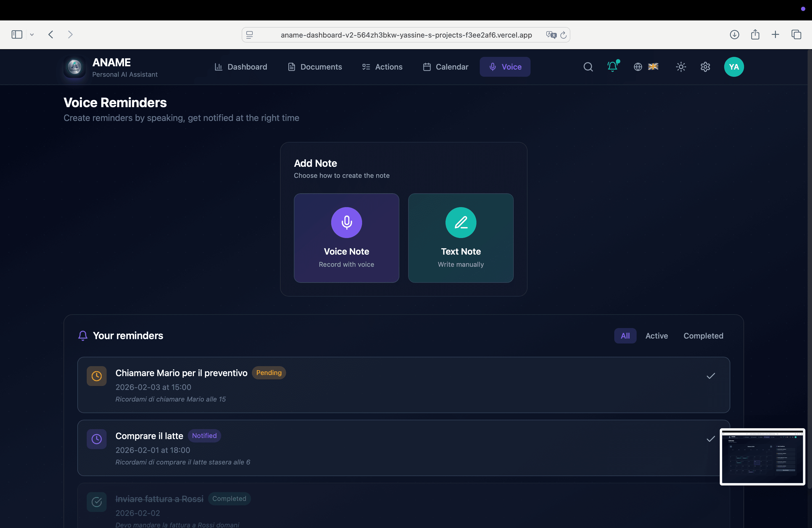Click YA user avatar
The image size is (812, 528).
(x=734, y=67)
